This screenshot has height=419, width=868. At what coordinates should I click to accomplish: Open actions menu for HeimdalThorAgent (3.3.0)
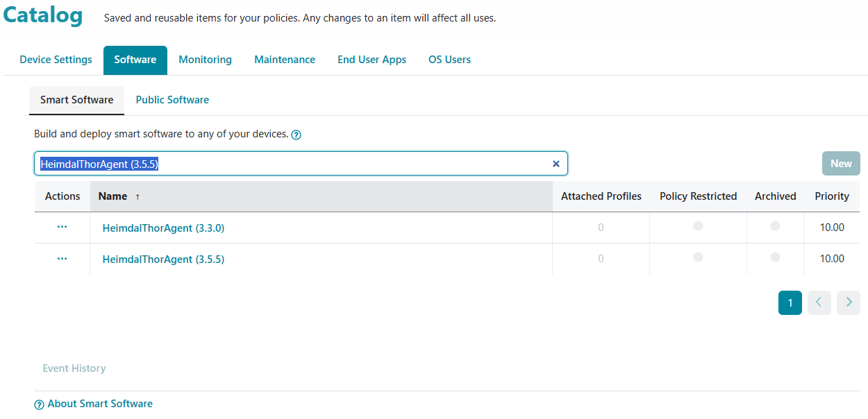pos(62,227)
